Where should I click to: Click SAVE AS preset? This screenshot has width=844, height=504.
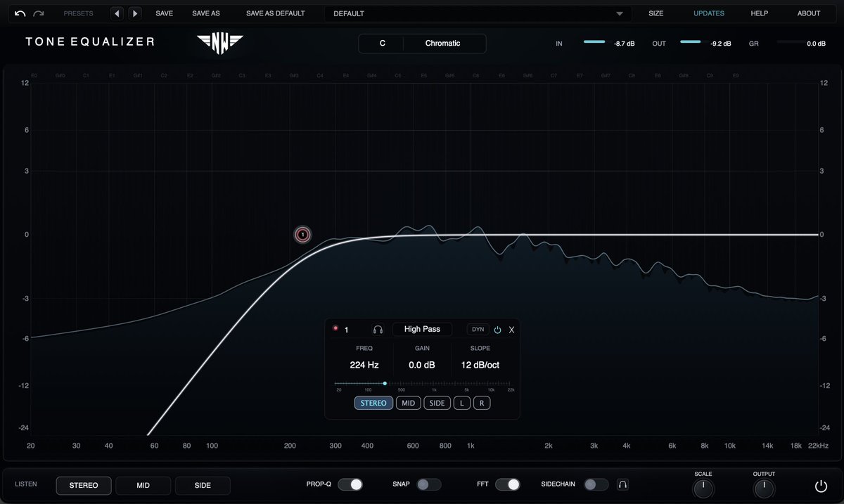click(x=206, y=13)
